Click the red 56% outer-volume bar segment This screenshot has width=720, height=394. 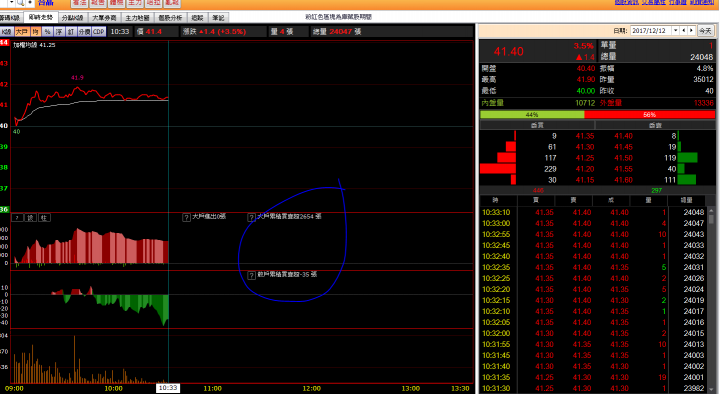coord(649,114)
